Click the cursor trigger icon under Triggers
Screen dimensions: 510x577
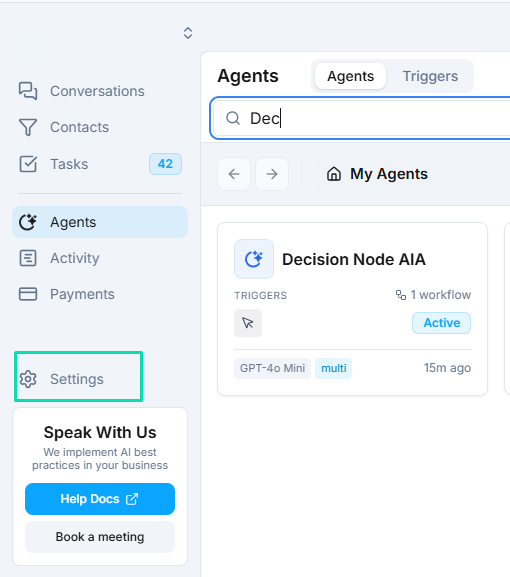click(248, 323)
